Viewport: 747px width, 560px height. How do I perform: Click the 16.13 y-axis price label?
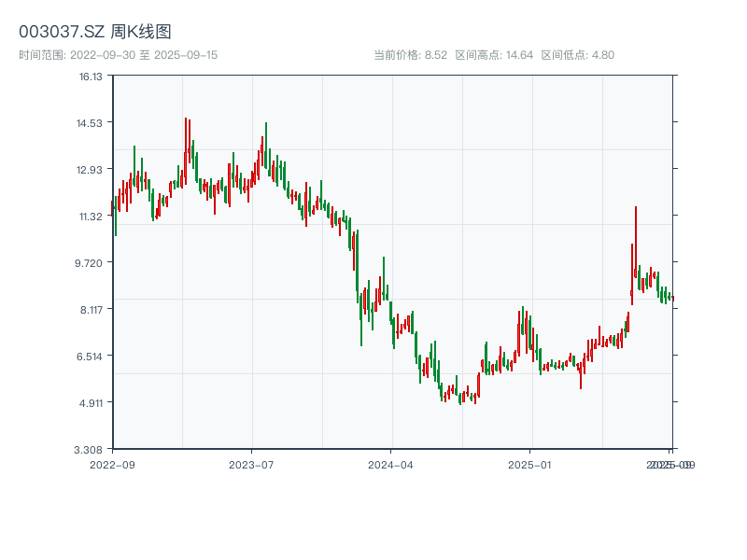tap(91, 77)
